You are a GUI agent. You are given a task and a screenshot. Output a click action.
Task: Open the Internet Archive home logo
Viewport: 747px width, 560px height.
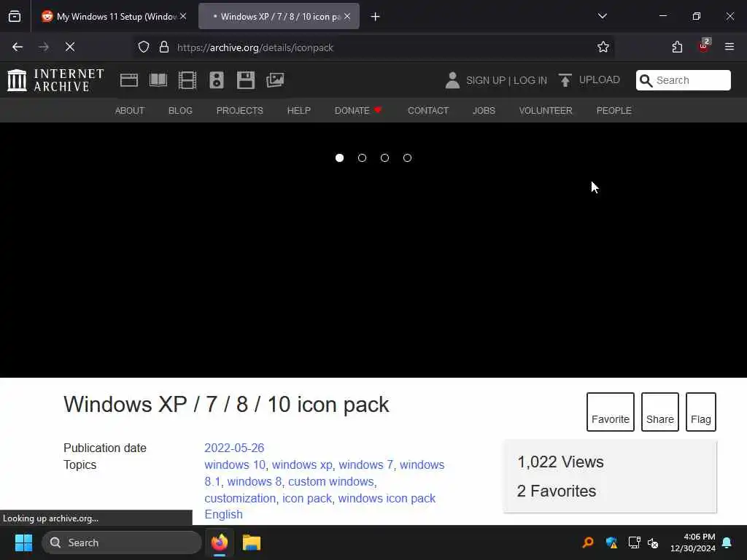click(x=55, y=80)
